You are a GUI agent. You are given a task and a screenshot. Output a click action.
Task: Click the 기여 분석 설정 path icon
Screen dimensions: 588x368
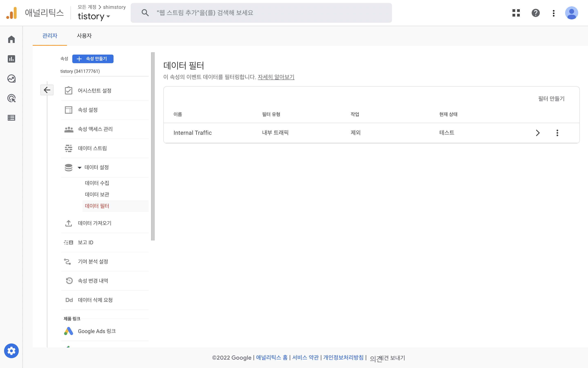click(x=68, y=262)
